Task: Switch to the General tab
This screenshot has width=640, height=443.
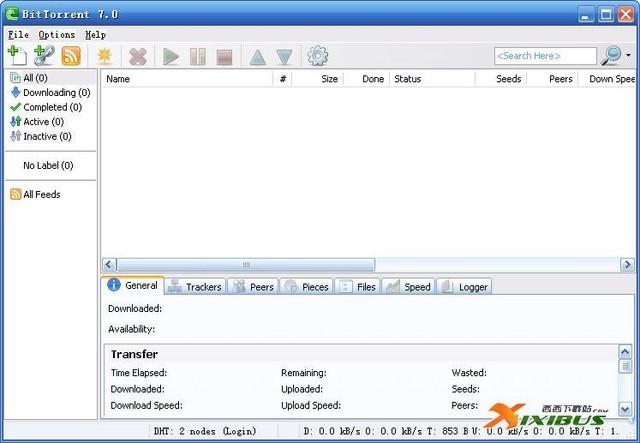Action: tap(133, 285)
